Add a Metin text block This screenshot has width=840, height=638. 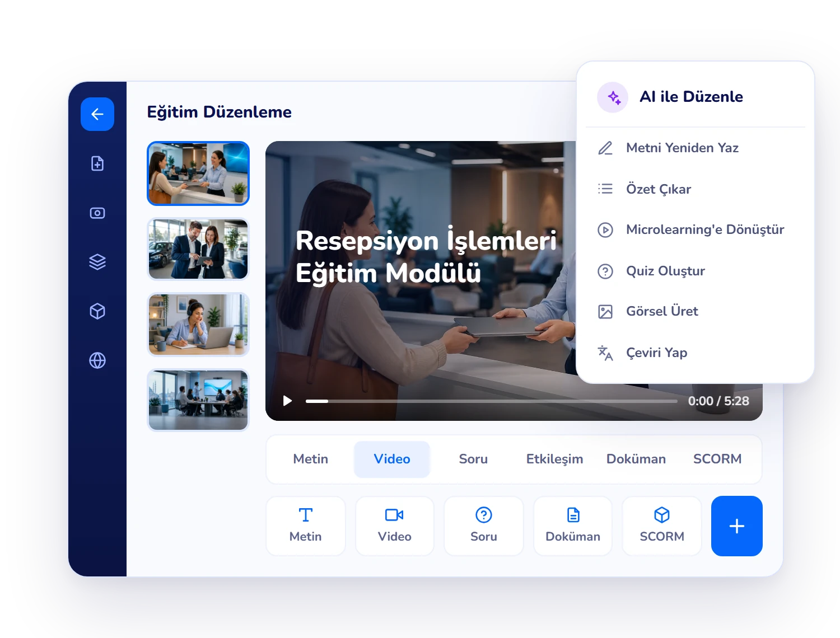306,526
